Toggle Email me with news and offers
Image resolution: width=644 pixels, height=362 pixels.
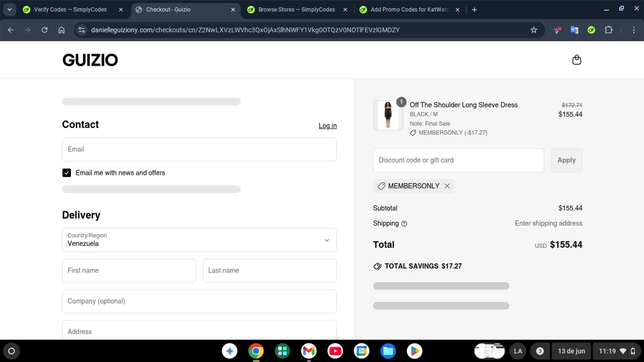point(67,173)
